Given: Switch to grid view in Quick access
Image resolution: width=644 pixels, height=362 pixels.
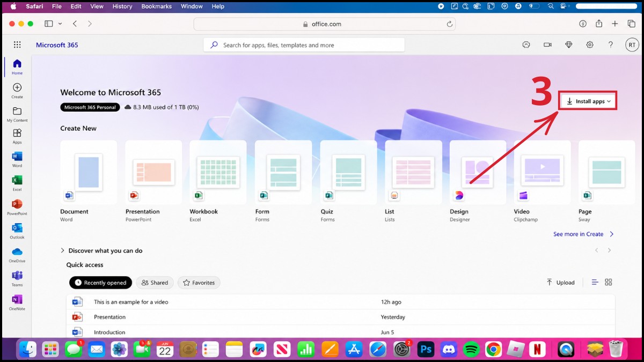Looking at the screenshot, I should 609,282.
